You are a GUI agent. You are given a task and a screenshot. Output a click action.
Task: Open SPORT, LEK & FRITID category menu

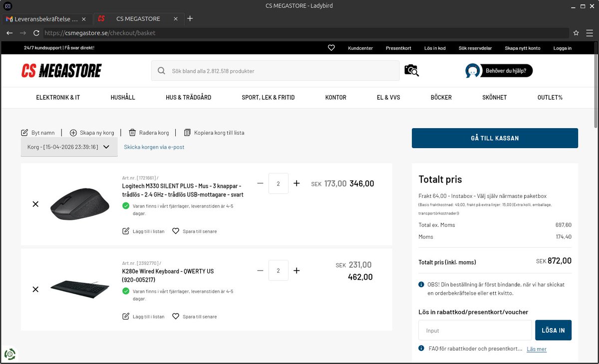coord(268,97)
